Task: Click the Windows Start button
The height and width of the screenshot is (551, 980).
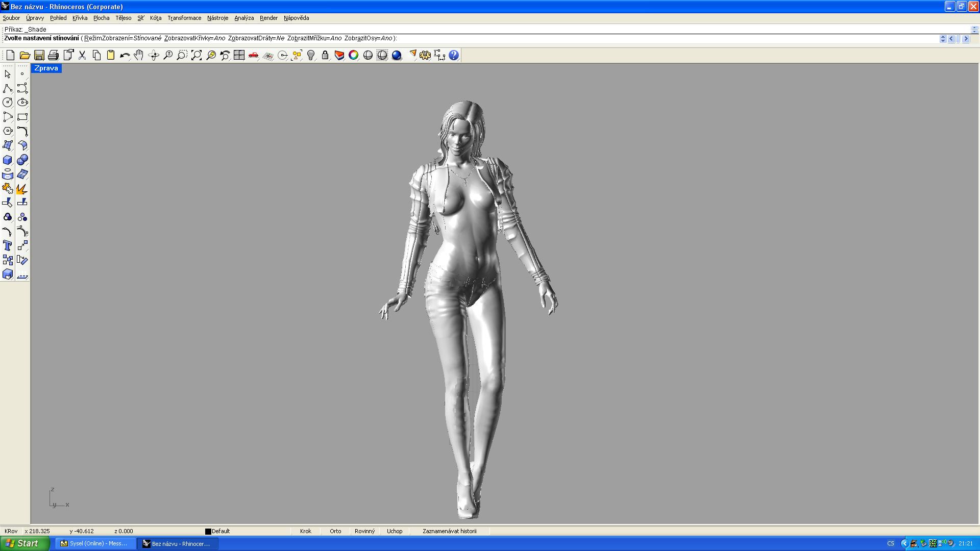Action: [x=24, y=543]
